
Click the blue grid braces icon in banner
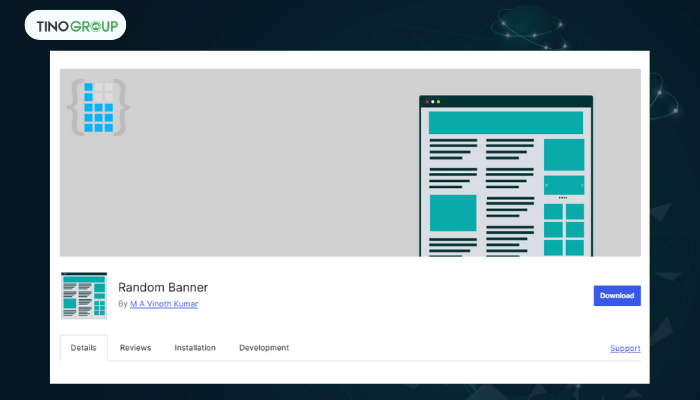coord(98,108)
